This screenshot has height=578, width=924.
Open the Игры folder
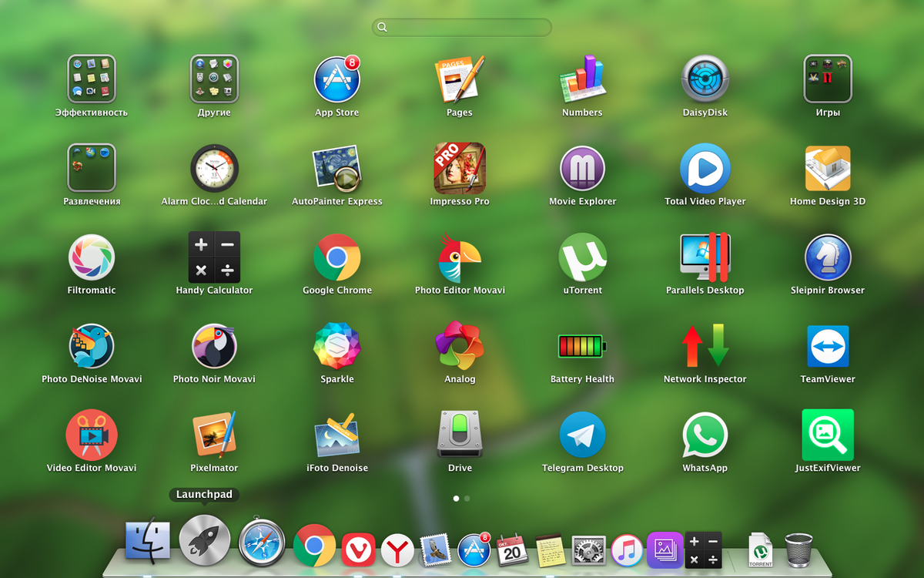click(828, 79)
